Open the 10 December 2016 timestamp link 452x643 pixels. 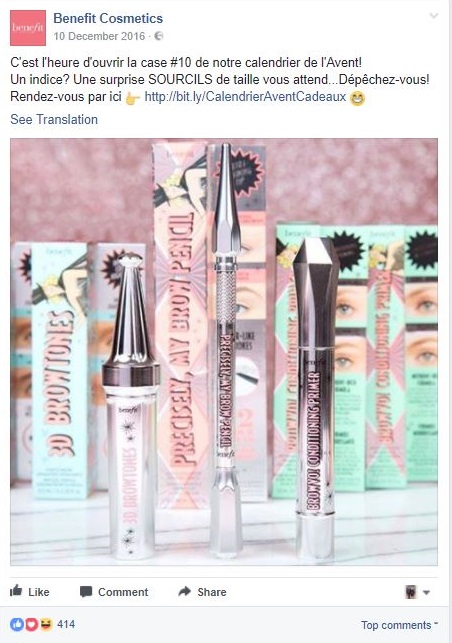99,36
